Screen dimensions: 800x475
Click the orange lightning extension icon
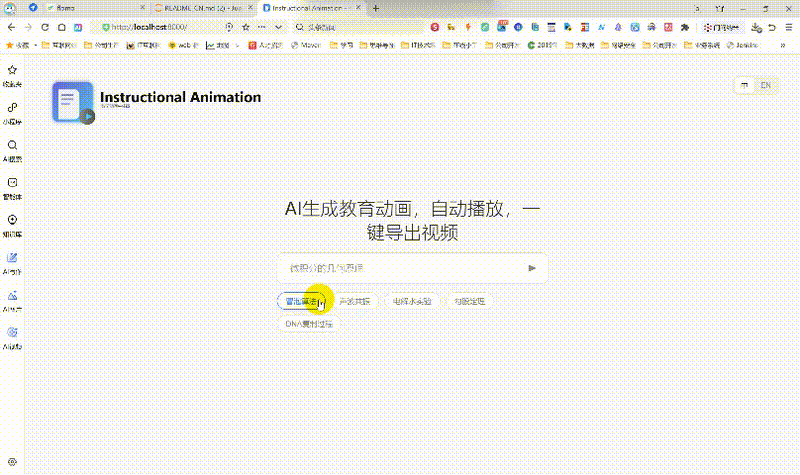[468, 27]
